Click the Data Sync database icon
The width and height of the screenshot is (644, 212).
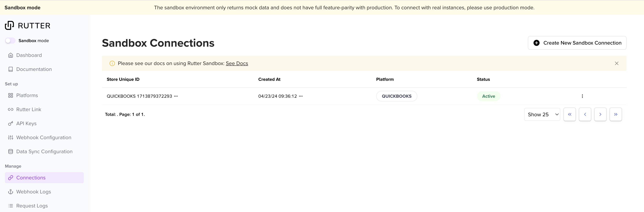(10, 152)
